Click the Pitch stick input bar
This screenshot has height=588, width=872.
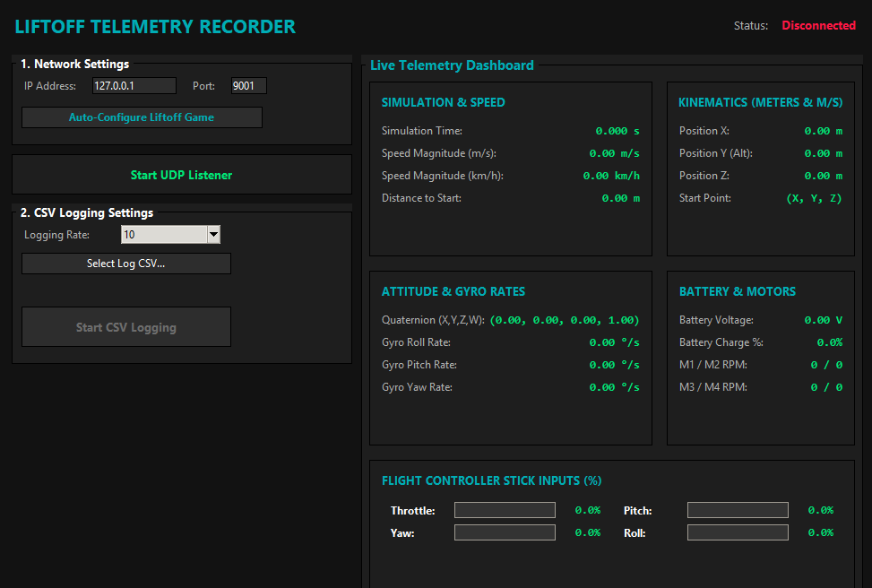[x=738, y=510]
